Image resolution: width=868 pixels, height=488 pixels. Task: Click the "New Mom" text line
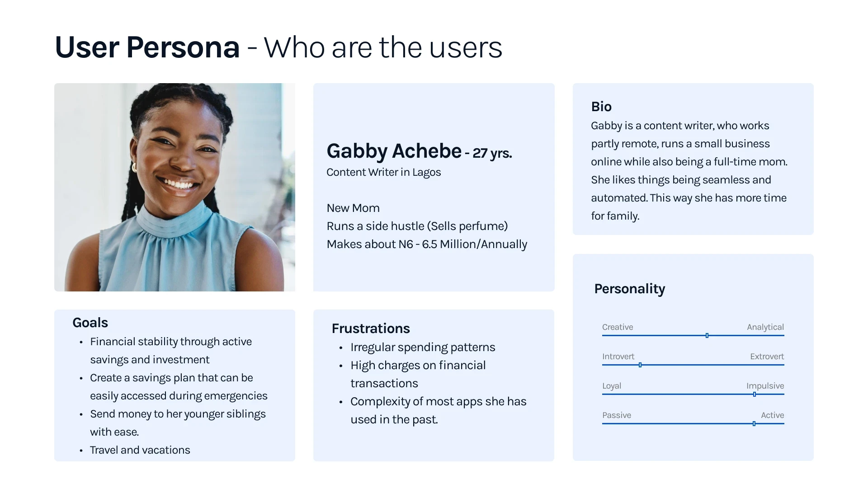(x=353, y=208)
